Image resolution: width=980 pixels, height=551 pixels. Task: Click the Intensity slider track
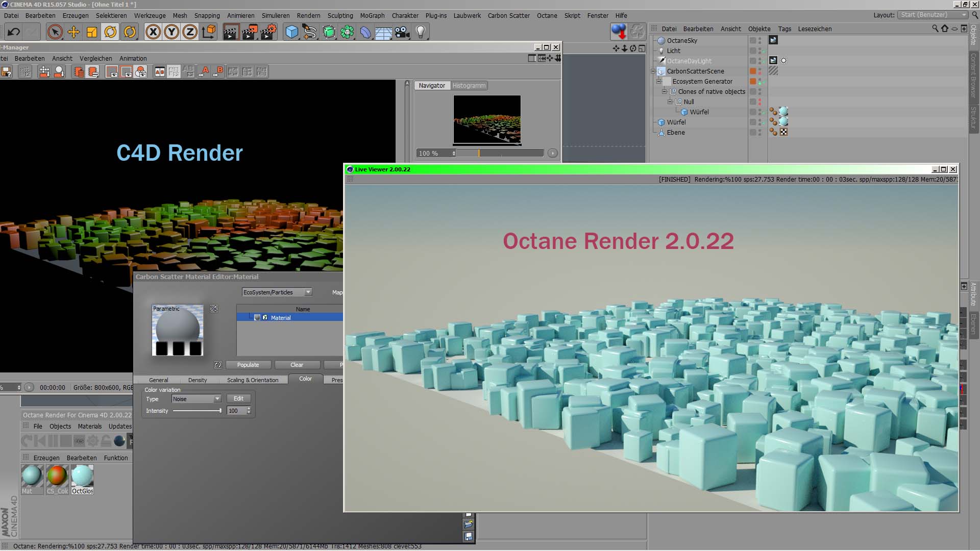tap(197, 411)
